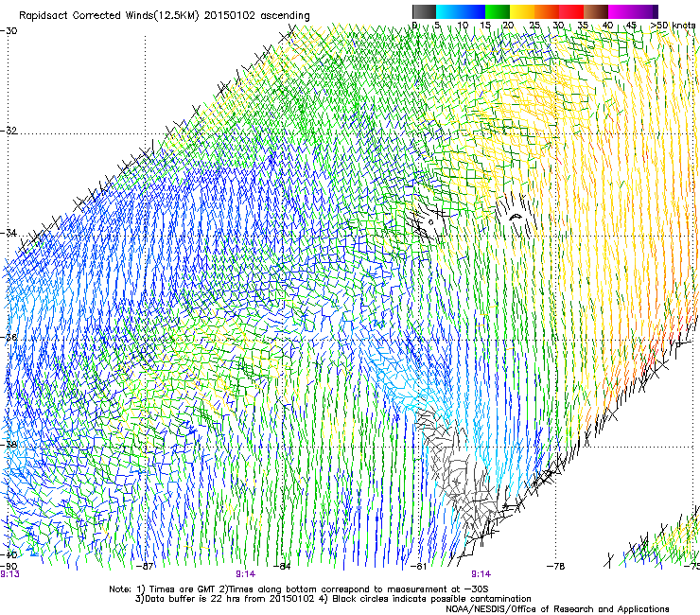Select the '-30' latitude label

(x=9, y=31)
